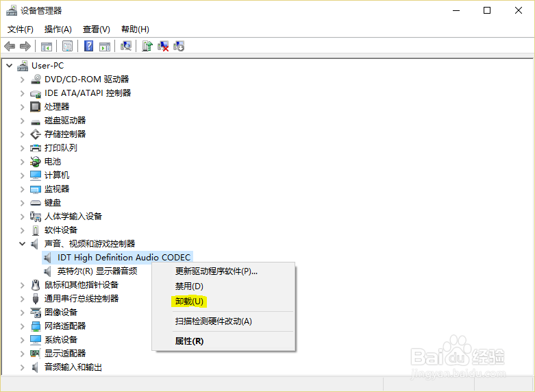Close the 设备管理器 window
535x392 pixels.
tap(519, 10)
